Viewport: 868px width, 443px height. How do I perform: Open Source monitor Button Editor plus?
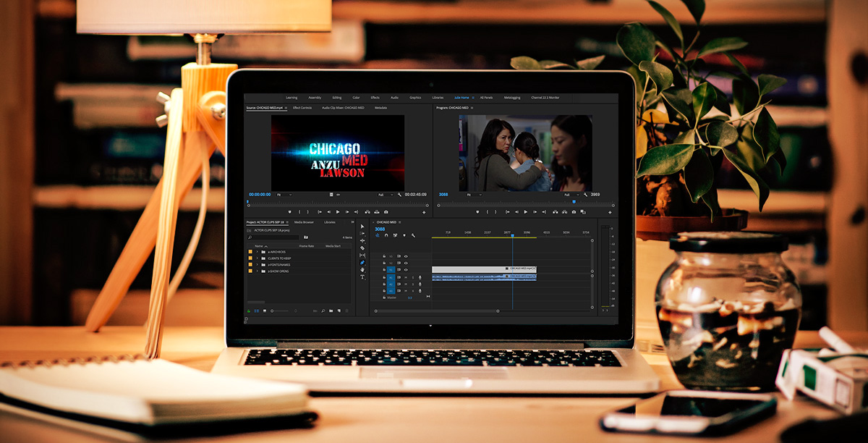pyautogui.click(x=425, y=212)
